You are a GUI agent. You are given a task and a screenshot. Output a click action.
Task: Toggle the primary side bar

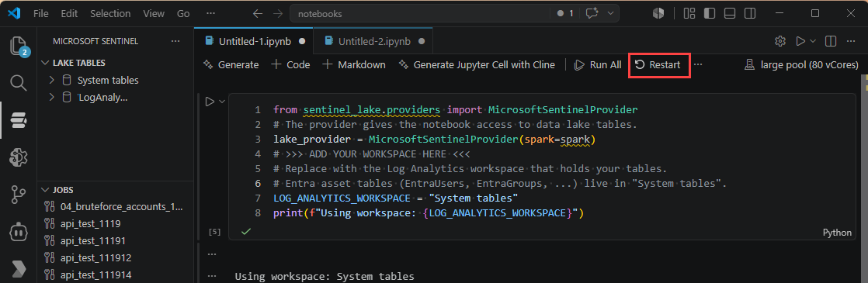pyautogui.click(x=710, y=13)
